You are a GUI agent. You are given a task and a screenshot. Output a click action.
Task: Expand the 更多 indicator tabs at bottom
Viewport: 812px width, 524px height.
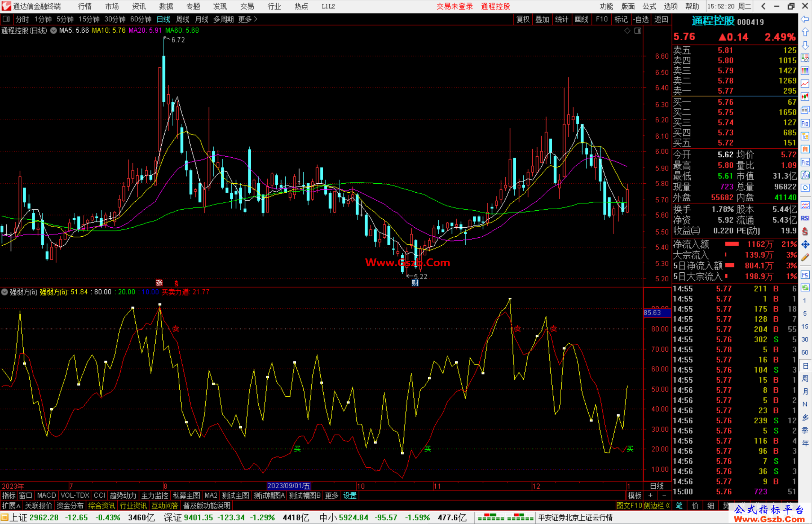[332, 495]
